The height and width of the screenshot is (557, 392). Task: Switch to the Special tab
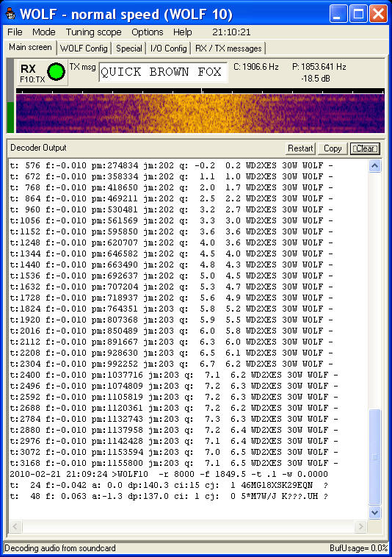click(x=128, y=48)
